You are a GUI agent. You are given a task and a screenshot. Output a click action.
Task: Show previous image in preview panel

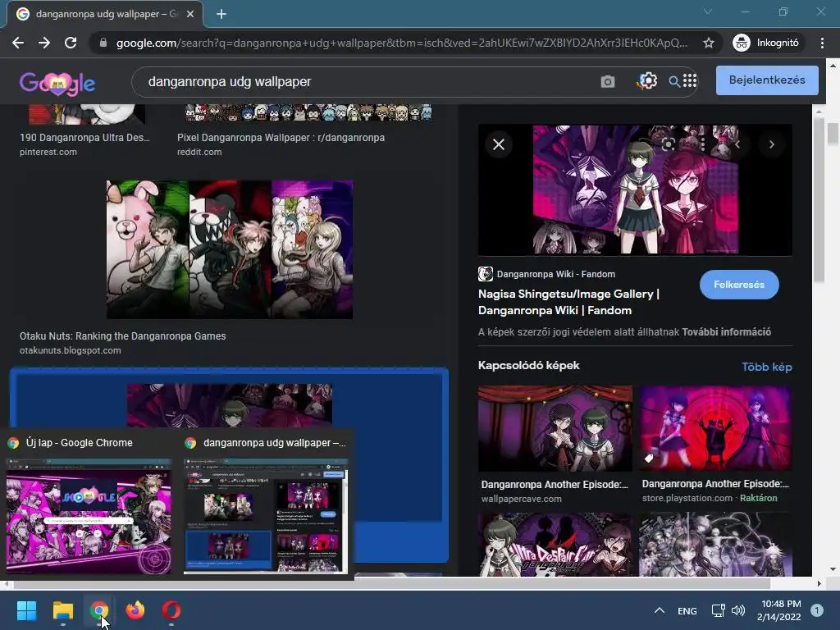coord(737,144)
